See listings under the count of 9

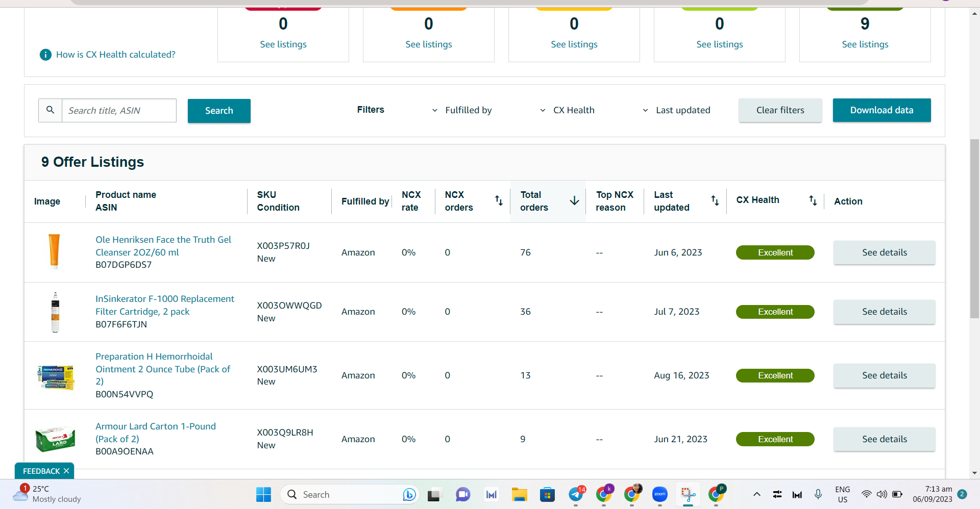865,44
